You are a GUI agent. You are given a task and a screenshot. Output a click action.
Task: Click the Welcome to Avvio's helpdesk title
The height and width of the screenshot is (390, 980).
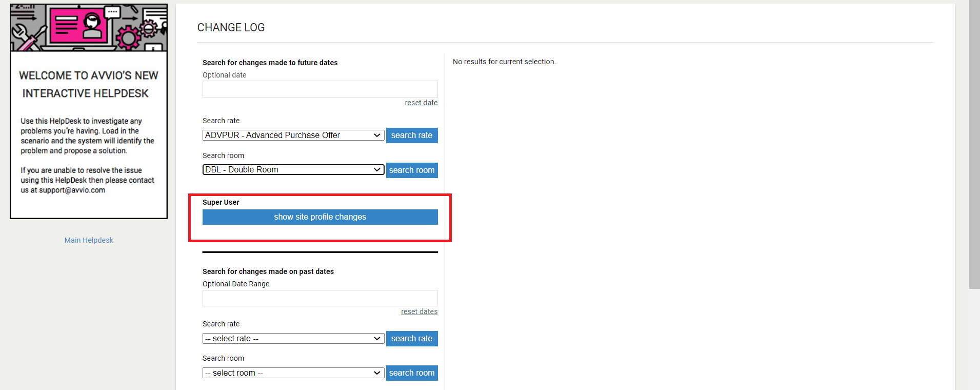pyautogui.click(x=89, y=85)
